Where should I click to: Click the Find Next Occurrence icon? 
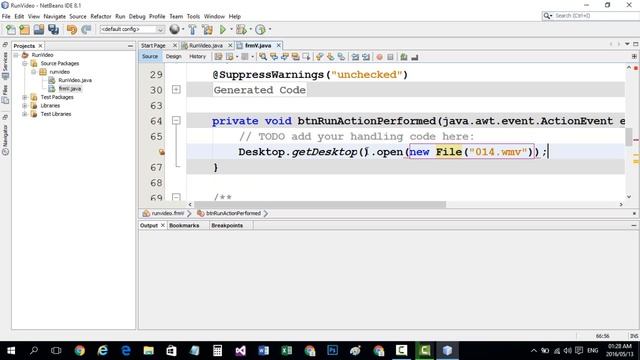(x=284, y=57)
